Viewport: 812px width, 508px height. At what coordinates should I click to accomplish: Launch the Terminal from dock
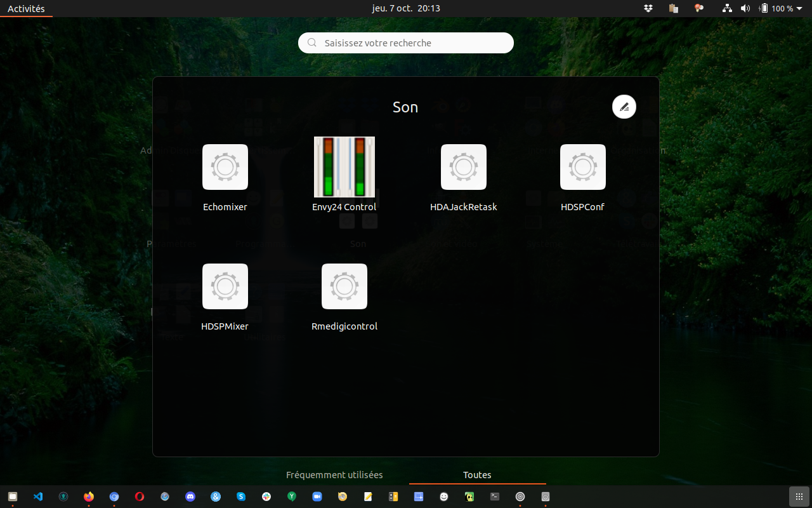pyautogui.click(x=495, y=497)
